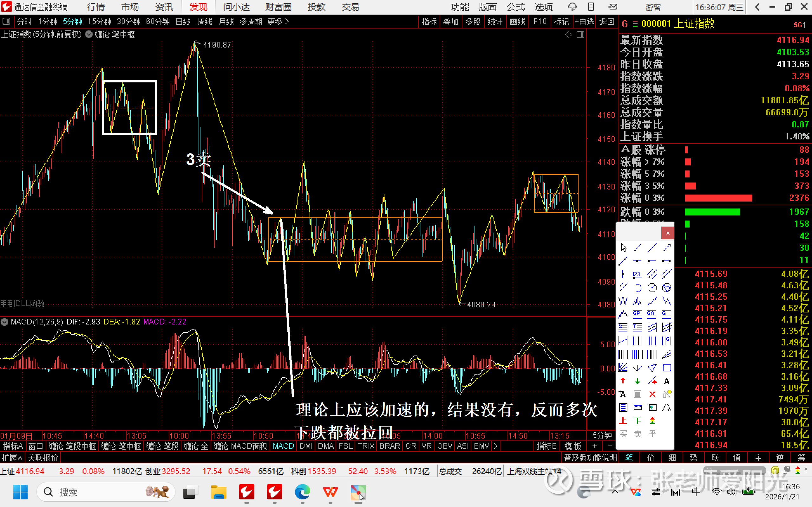
Task: Pick the red up-arrow marker tool
Action: coord(623,381)
